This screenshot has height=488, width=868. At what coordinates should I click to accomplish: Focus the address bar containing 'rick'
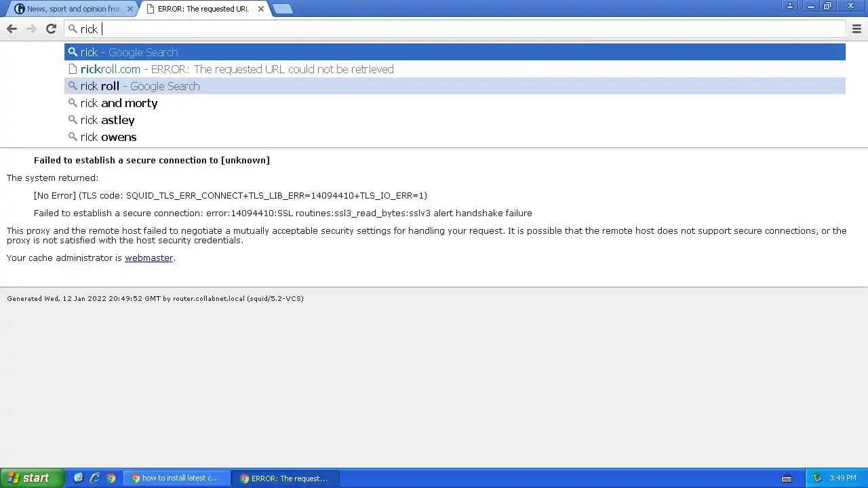(454, 29)
